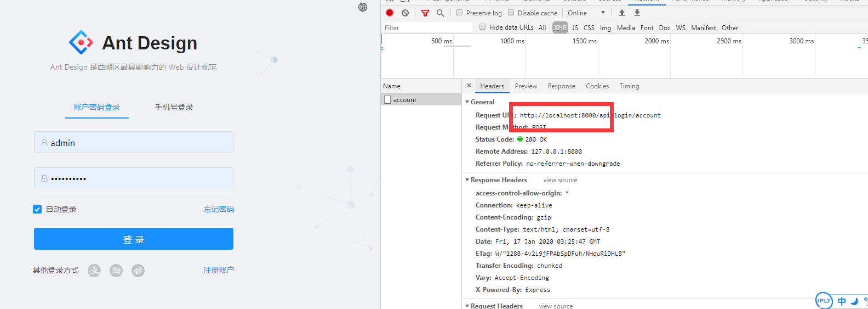Image resolution: width=868 pixels, height=309 pixels.
Task: Open network search magnifier icon
Action: point(440,13)
